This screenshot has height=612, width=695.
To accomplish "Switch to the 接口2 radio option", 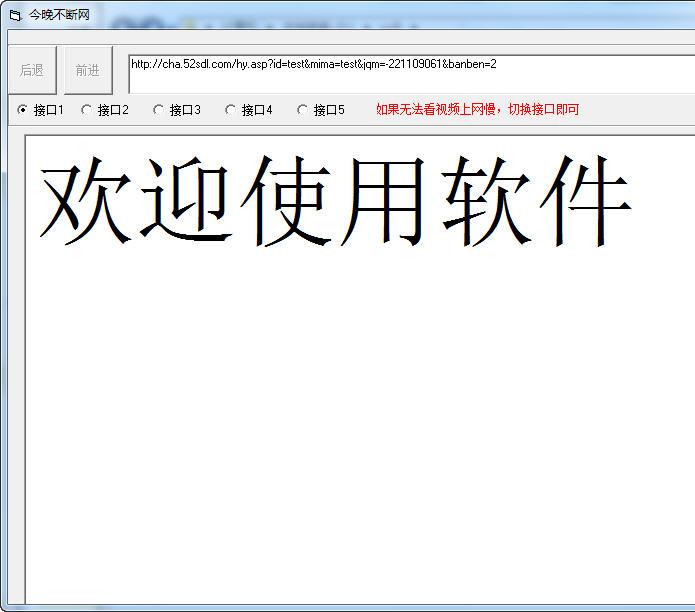I will click(x=87, y=110).
